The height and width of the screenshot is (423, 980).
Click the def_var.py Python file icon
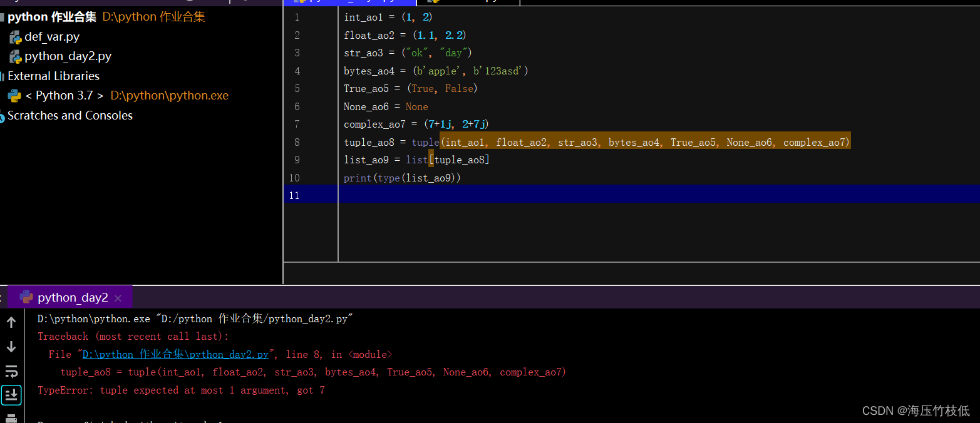click(x=15, y=36)
